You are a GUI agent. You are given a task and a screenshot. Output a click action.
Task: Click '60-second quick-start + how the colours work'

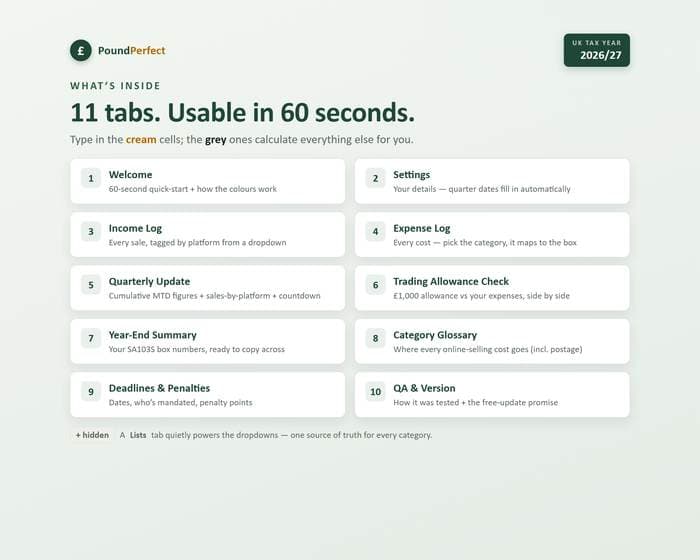pos(193,189)
